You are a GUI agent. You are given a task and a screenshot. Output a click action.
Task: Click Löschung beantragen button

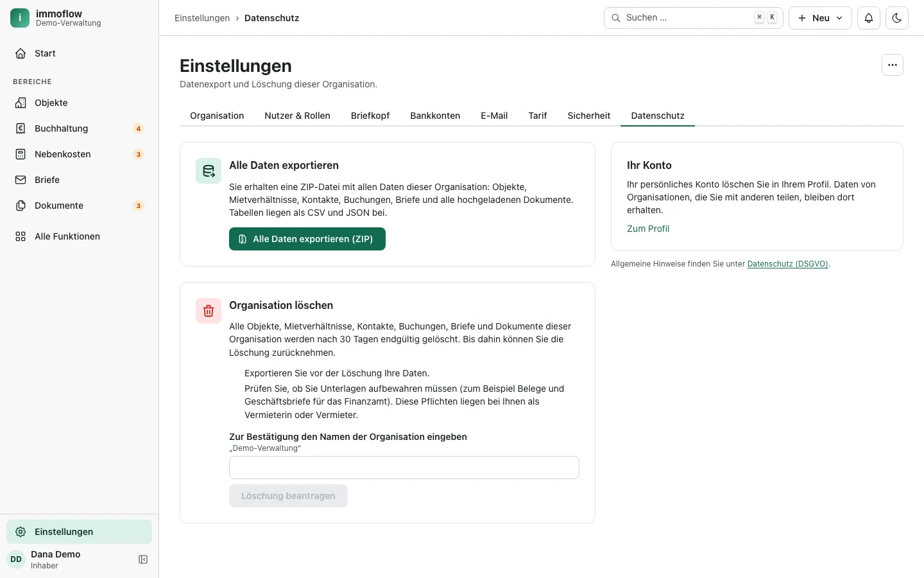(x=288, y=496)
